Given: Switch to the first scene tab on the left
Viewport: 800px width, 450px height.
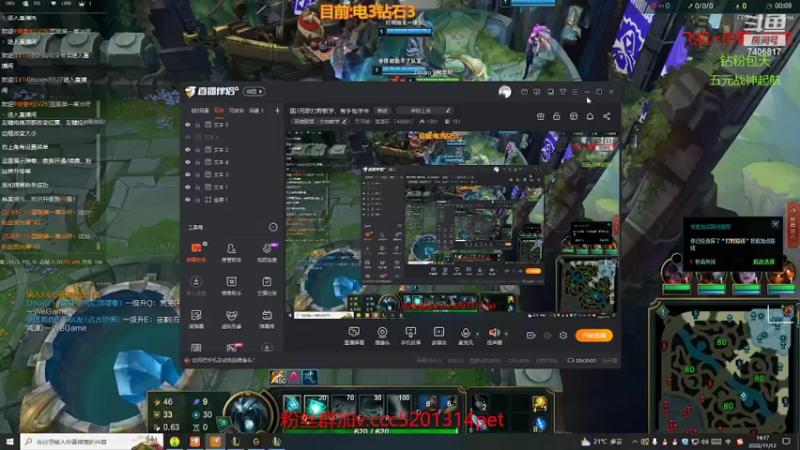Looking at the screenshot, I should [x=199, y=110].
